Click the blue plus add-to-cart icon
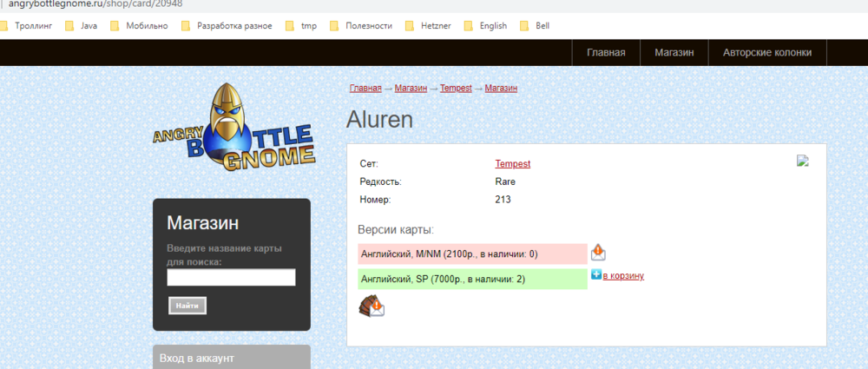The image size is (868, 369). (x=595, y=275)
